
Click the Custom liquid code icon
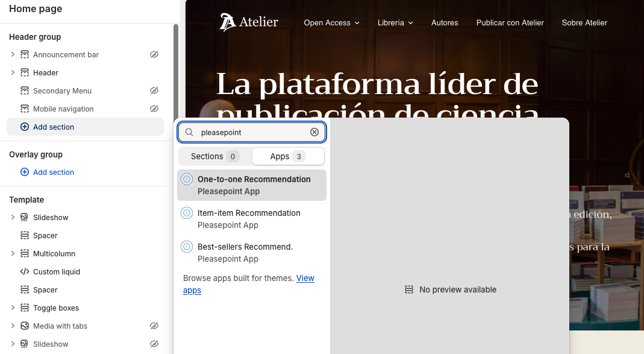(25, 272)
